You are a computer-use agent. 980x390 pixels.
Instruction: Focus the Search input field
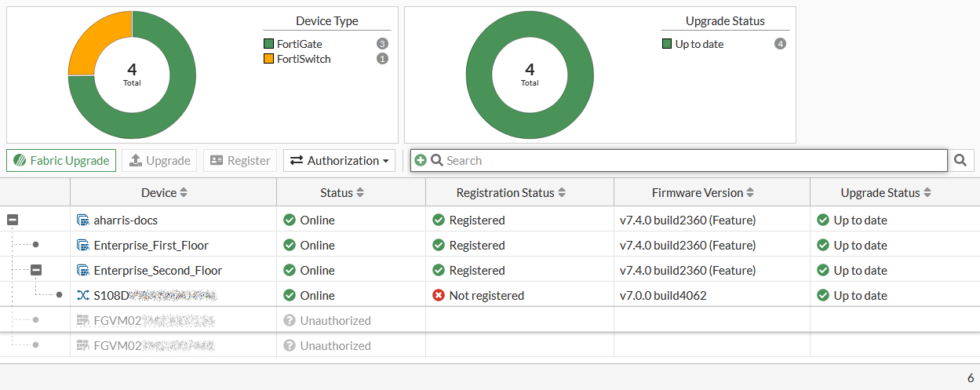pyautogui.click(x=690, y=161)
